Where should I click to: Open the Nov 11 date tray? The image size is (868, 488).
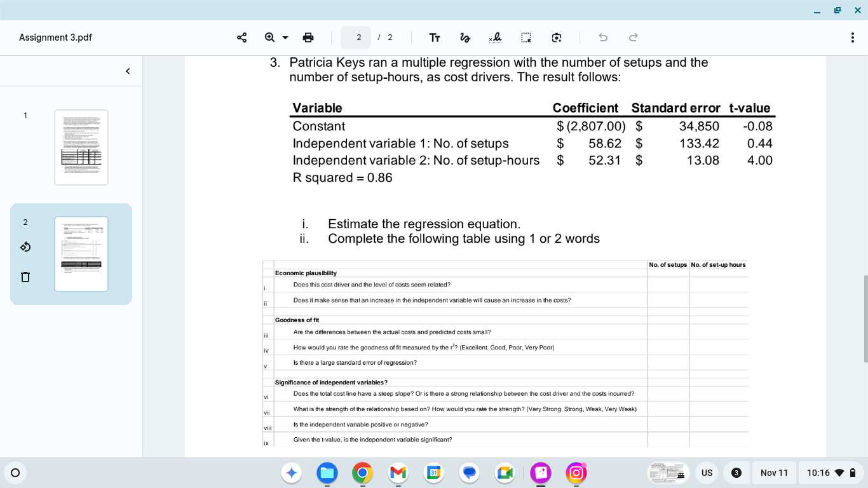(774, 473)
